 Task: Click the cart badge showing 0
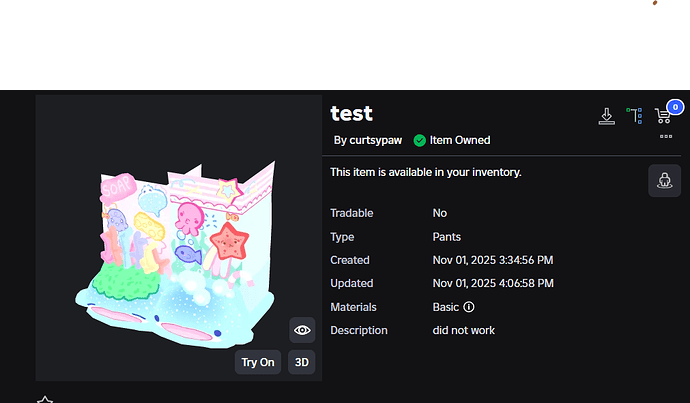point(675,107)
